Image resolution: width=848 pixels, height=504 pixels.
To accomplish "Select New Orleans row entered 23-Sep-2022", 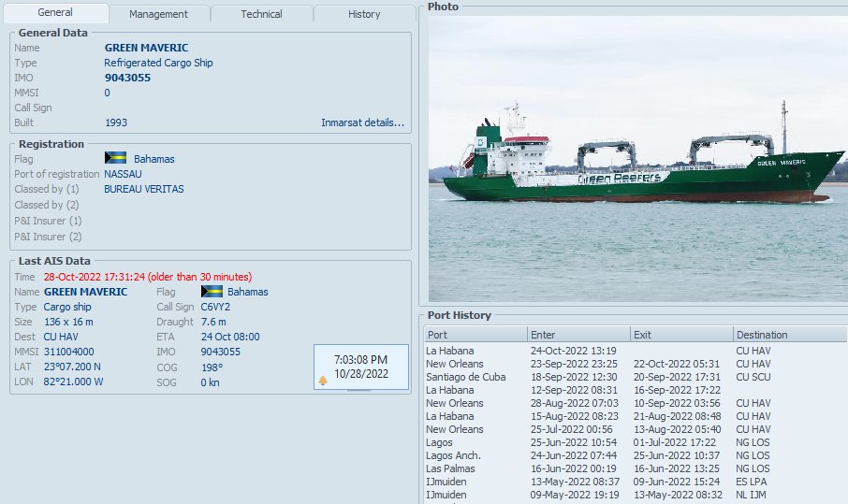I will pos(636,364).
